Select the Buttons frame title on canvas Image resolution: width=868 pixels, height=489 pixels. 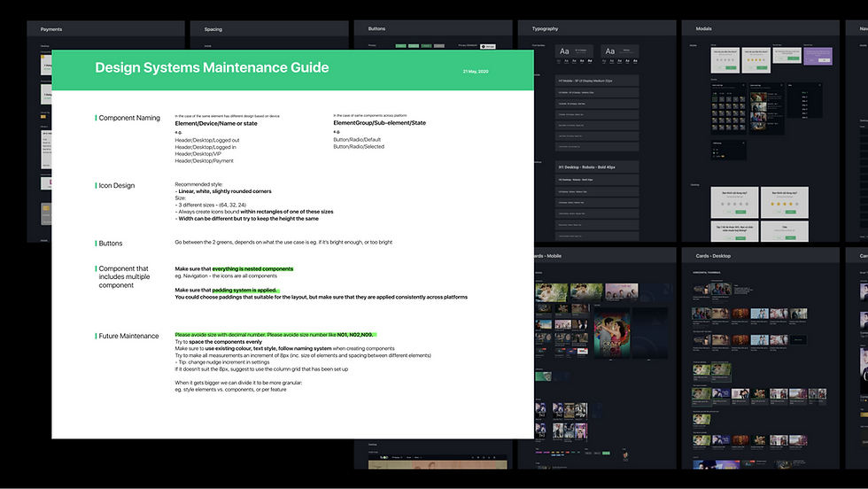click(x=376, y=29)
